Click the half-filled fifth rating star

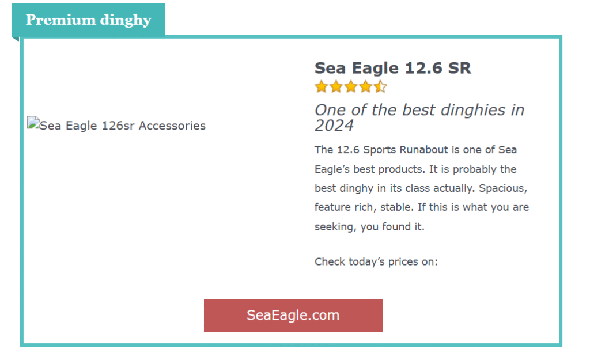pyautogui.click(x=380, y=87)
